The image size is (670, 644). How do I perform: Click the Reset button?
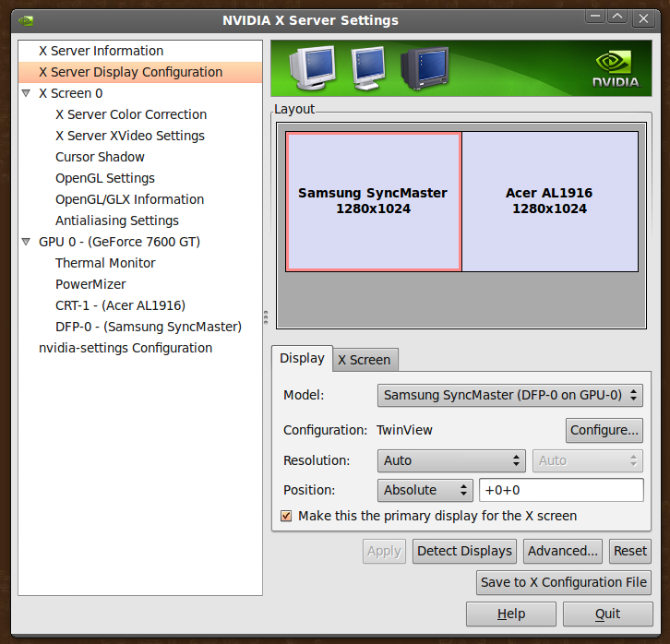click(630, 552)
